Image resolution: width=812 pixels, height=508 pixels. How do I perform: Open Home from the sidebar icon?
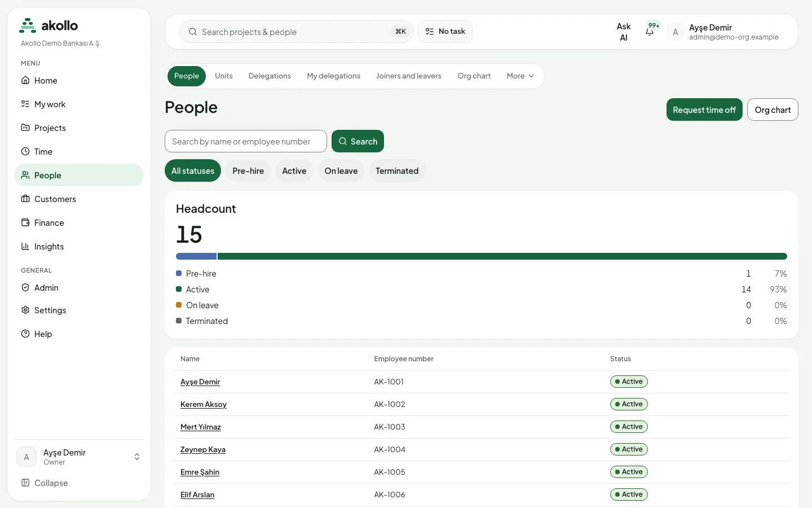point(25,80)
